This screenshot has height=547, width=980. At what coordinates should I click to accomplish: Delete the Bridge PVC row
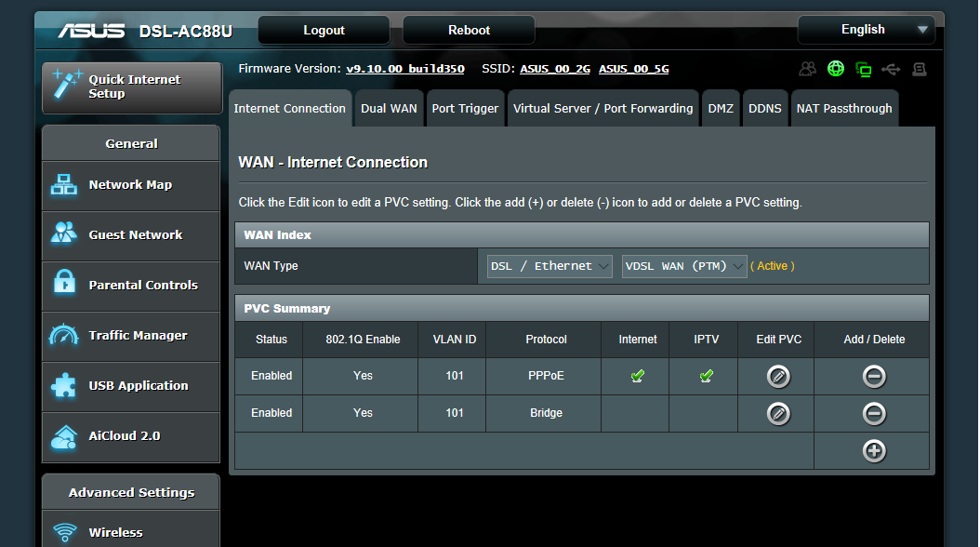click(x=873, y=414)
